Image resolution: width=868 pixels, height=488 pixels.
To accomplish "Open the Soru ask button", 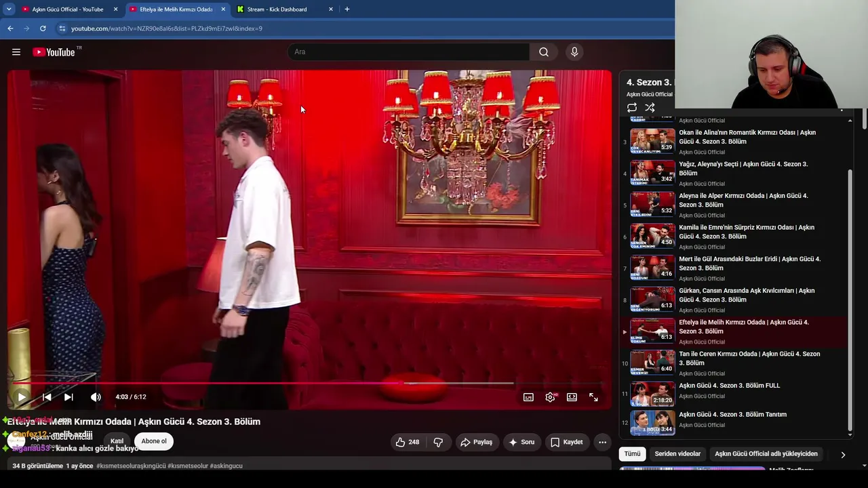I will click(522, 442).
